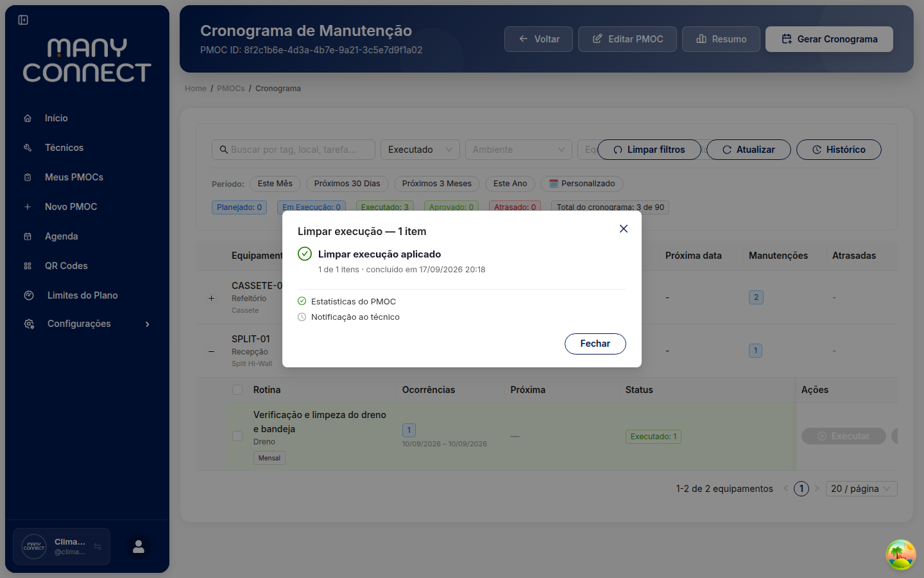The height and width of the screenshot is (578, 924).
Task: Select the Este Ano period chip
Action: point(510,184)
